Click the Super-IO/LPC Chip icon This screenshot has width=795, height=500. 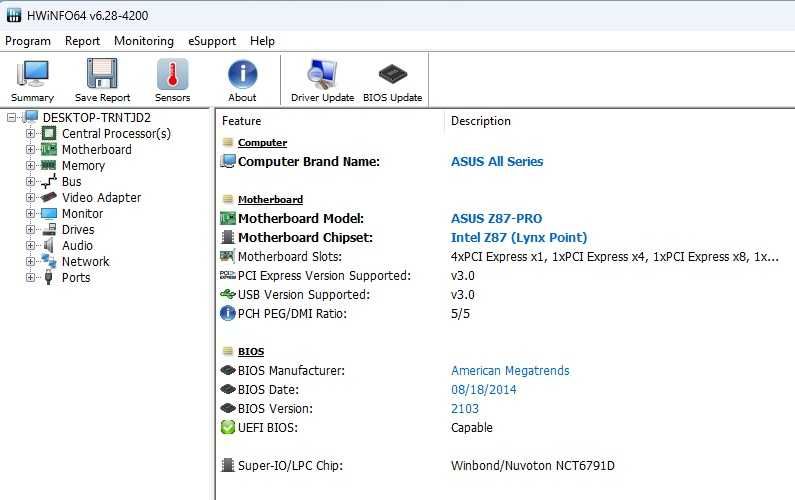point(228,465)
